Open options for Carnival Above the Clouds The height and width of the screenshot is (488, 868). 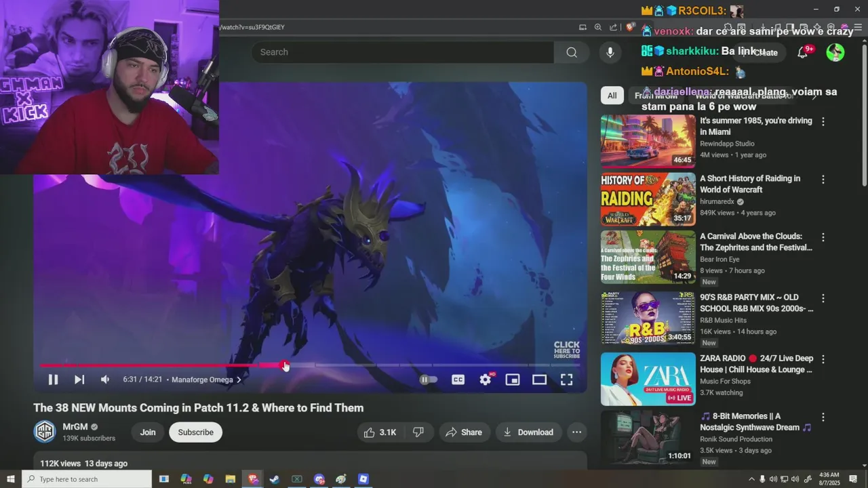(823, 237)
